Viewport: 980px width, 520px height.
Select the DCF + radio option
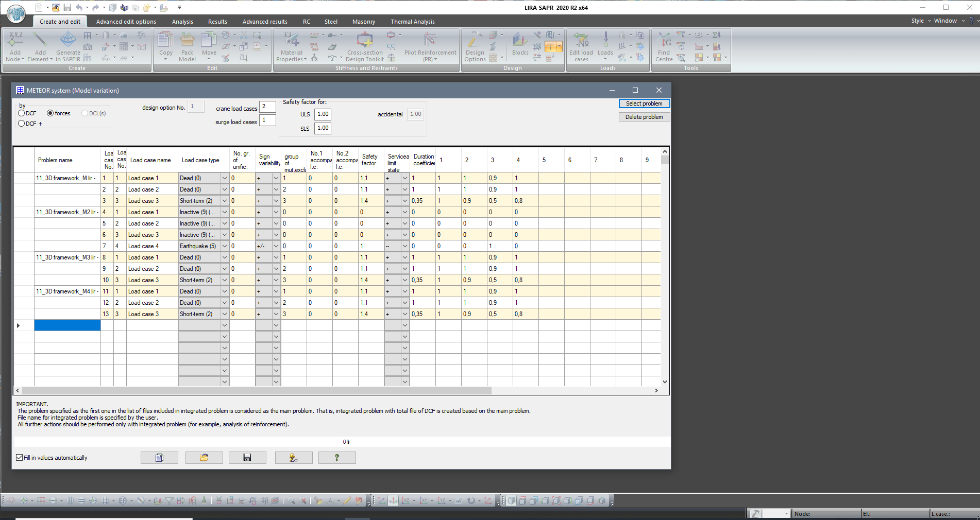[22, 124]
